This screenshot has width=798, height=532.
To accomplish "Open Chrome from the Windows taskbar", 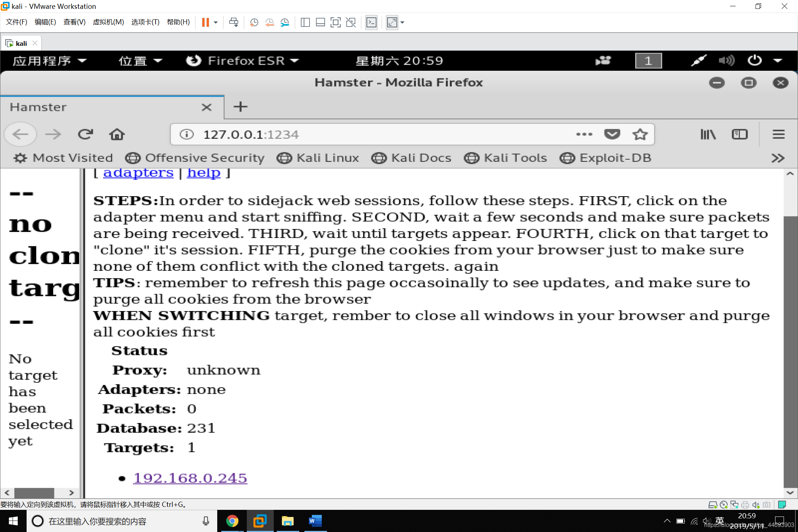I will [232, 521].
